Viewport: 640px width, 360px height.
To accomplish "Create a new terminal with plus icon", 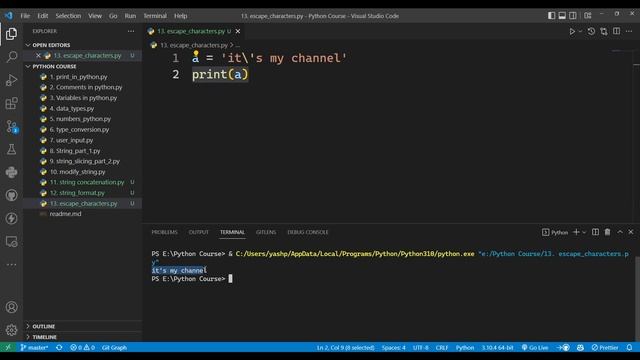I will coord(576,232).
